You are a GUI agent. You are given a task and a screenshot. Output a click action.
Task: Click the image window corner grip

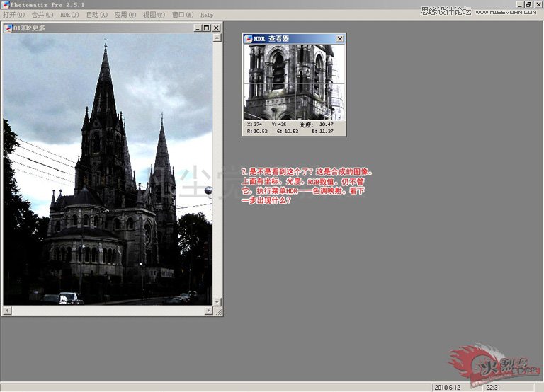(218, 312)
